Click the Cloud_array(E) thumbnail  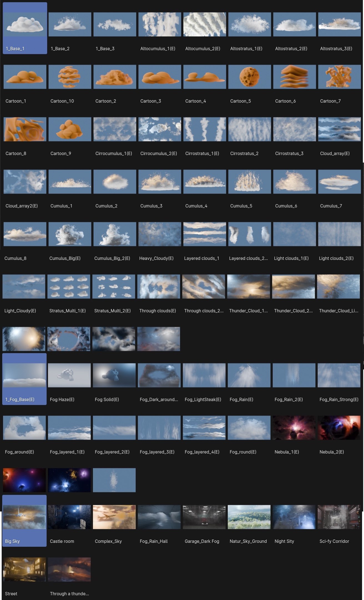339,129
